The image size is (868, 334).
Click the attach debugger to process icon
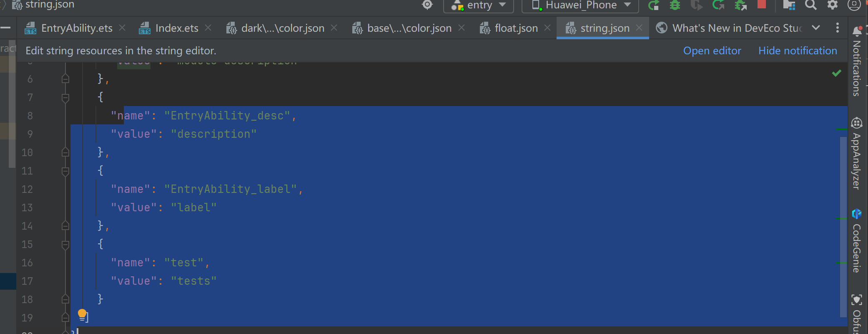(x=740, y=5)
